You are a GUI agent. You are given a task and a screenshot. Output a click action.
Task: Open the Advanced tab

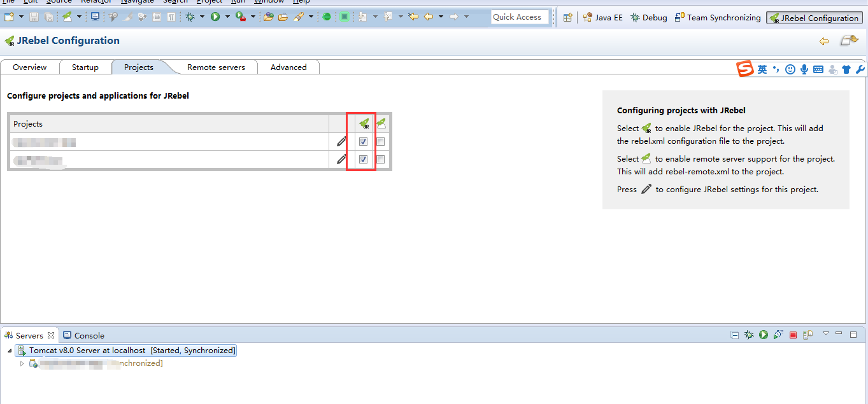pos(288,67)
